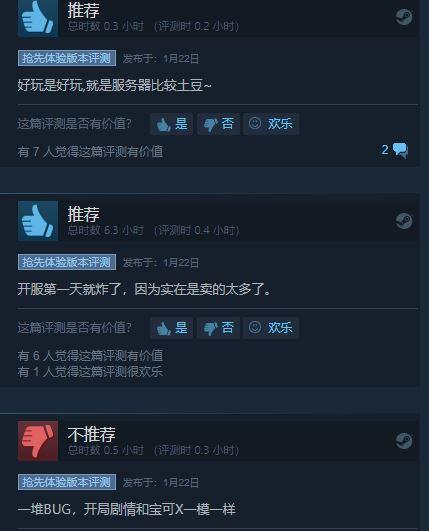This screenshot has height=531, width=429.
Task: Vote 否 on the 开服第一天就炸了 review
Action: coord(218,327)
